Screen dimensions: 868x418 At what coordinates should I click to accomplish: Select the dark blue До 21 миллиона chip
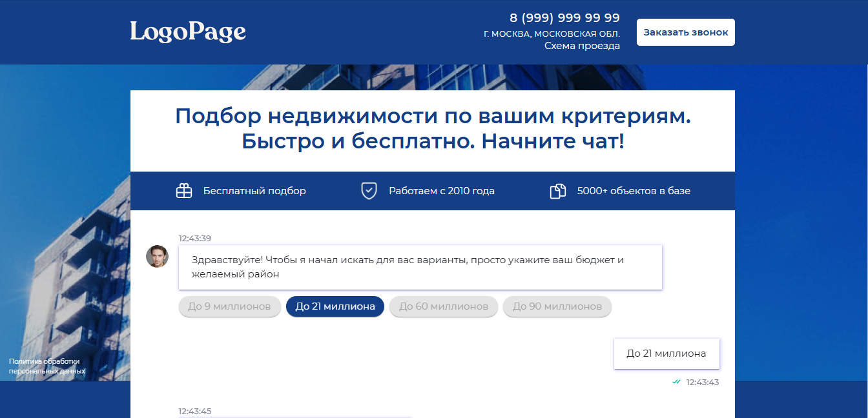[335, 306]
